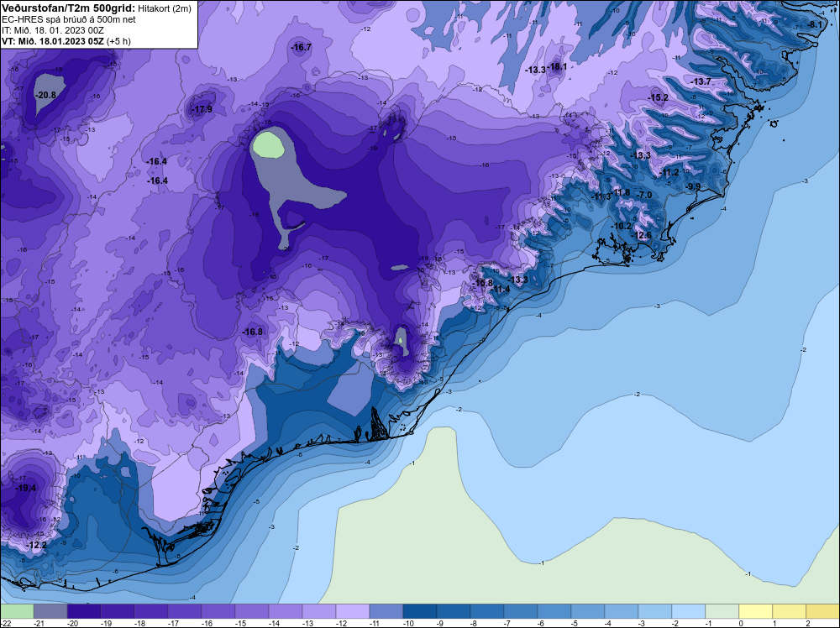The height and width of the screenshot is (628, 840).
Task: Click the -8.1 station temperature value
Action: 815,24
